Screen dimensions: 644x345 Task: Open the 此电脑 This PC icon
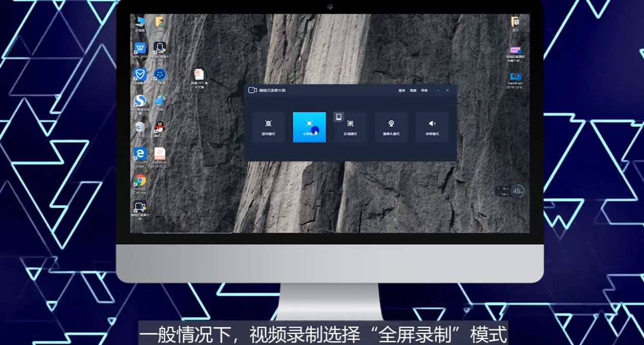(139, 23)
